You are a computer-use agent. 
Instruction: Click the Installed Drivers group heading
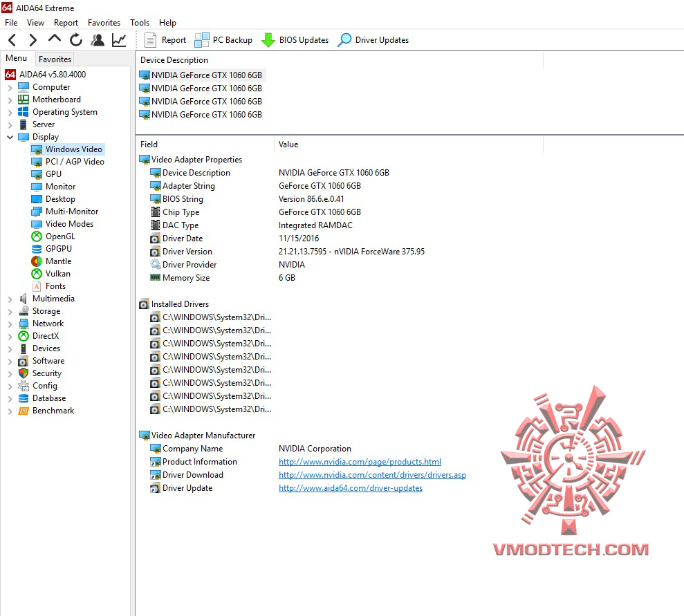point(180,304)
